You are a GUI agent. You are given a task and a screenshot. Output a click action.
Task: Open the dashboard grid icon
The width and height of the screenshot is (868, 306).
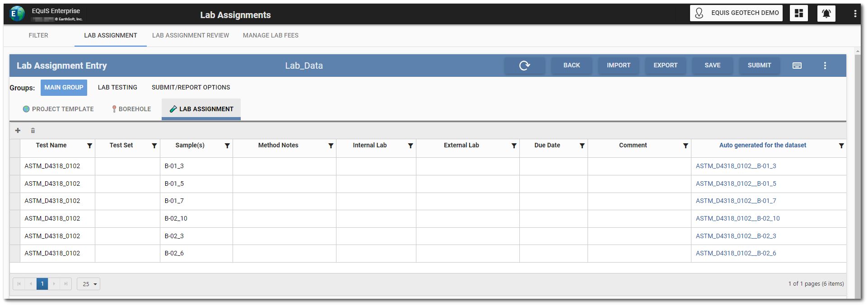coord(798,14)
